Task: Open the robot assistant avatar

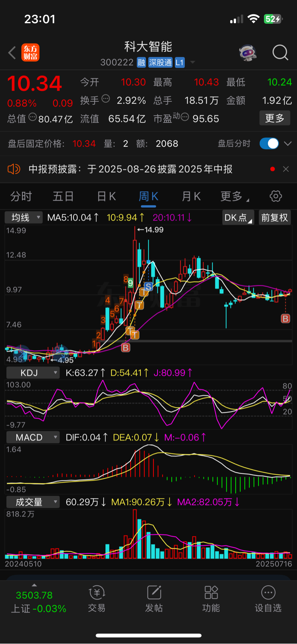Action: [x=248, y=53]
